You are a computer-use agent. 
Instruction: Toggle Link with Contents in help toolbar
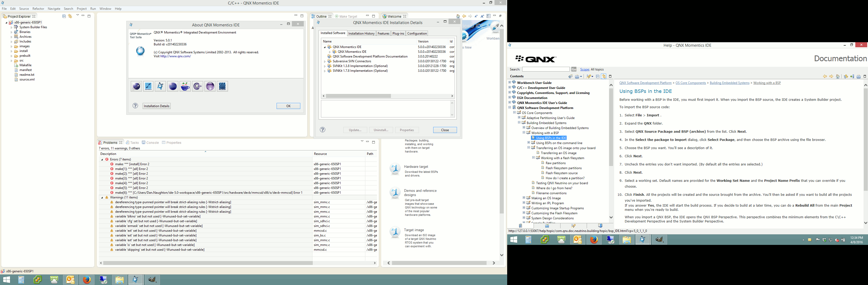604,76
